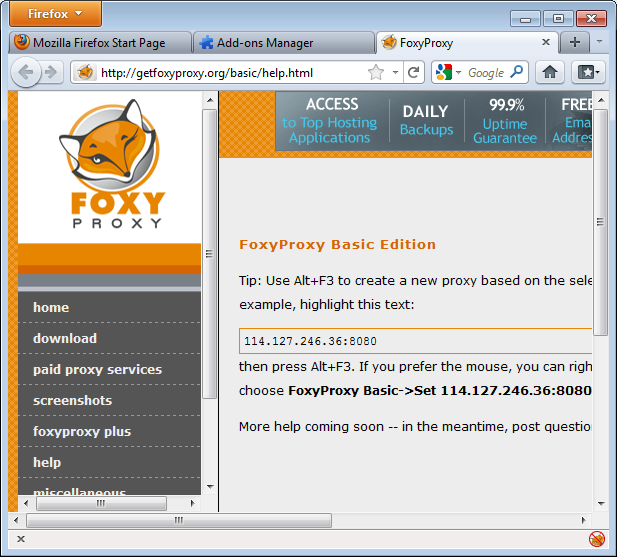Click the page's main horizontal scrollbar thumb
617x557 pixels.
coord(178,520)
